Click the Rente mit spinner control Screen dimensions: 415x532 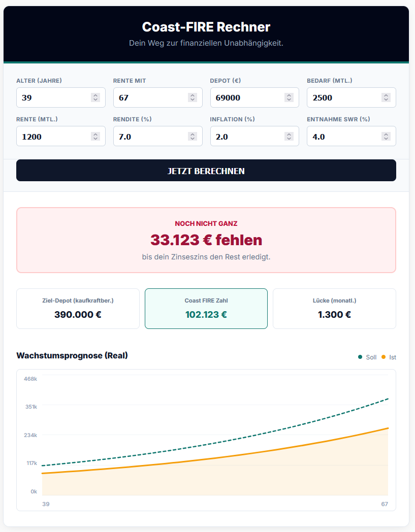[x=192, y=97]
